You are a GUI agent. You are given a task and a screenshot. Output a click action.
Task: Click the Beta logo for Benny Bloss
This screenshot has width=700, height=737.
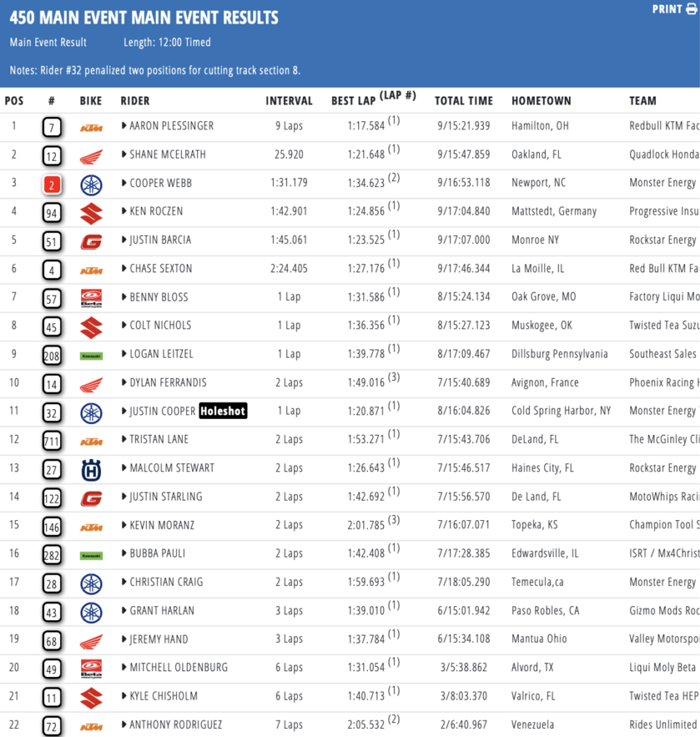coord(91,298)
